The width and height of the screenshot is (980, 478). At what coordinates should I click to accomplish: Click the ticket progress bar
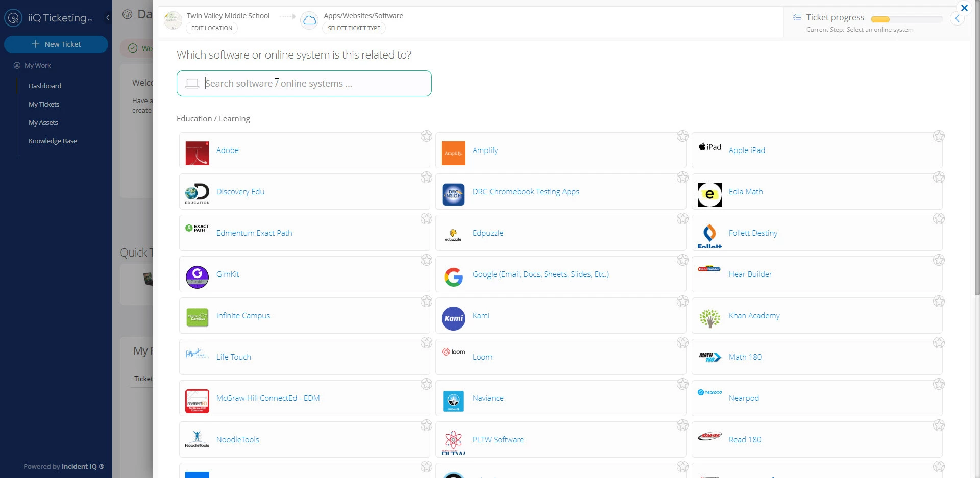(906, 19)
